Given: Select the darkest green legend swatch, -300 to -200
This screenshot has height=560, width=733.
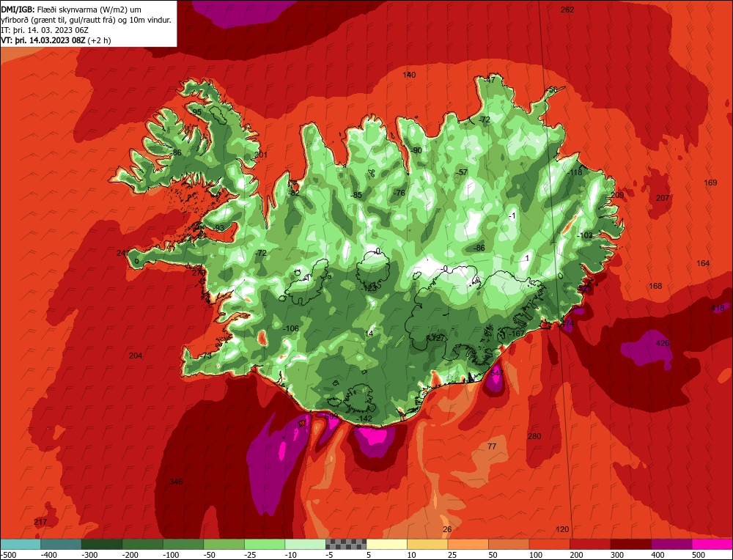Looking at the screenshot, I should pos(102,544).
